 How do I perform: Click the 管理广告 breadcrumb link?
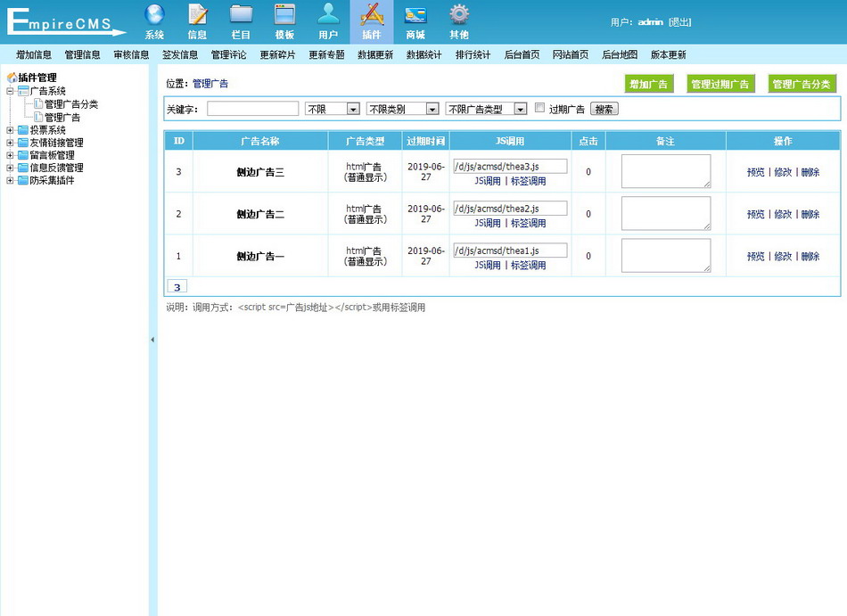click(210, 84)
